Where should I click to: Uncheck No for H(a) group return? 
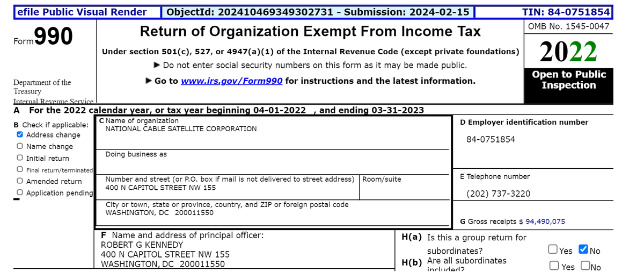[583, 250]
